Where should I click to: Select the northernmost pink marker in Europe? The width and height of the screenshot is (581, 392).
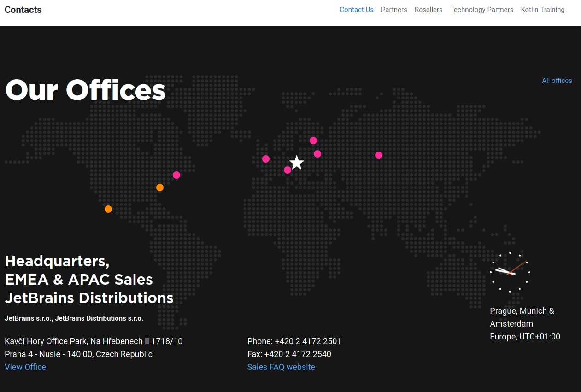313,140
